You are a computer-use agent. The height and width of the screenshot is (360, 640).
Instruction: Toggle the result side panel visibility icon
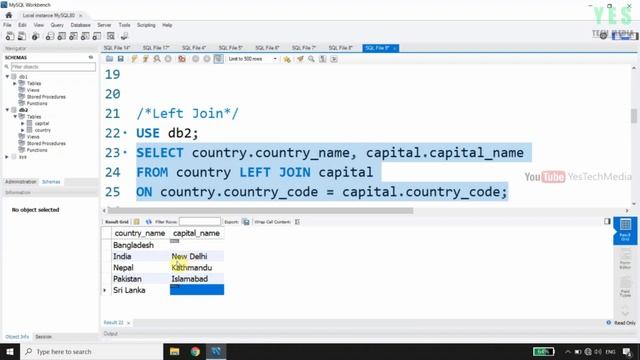click(x=607, y=221)
